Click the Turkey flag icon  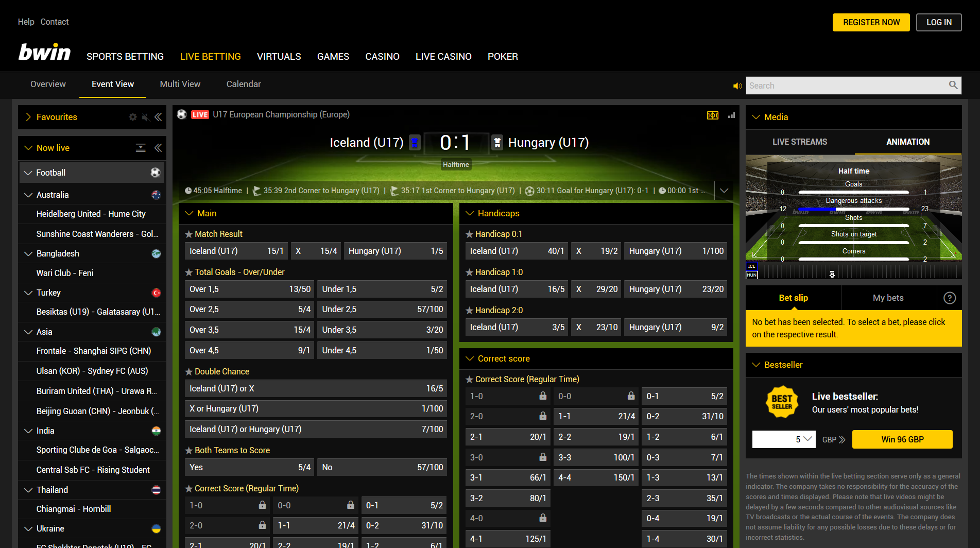(x=156, y=293)
